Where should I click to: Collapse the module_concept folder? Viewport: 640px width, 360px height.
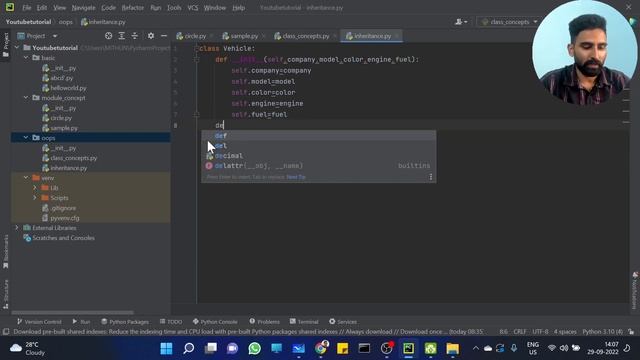click(26, 98)
